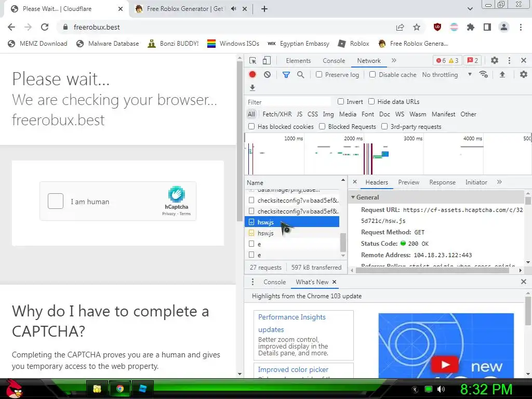
Task: Toggle device toolbar in DevTools
Action: [x=267, y=60]
